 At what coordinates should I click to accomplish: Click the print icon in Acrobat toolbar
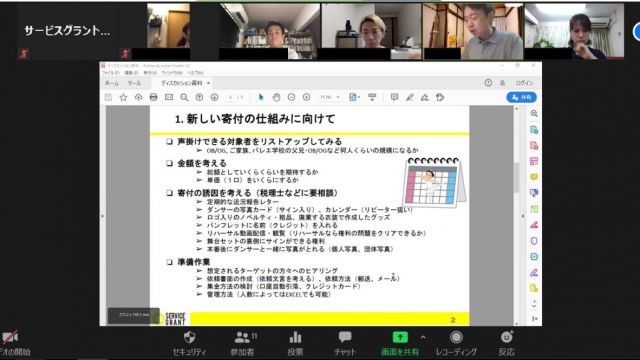[x=153, y=97]
